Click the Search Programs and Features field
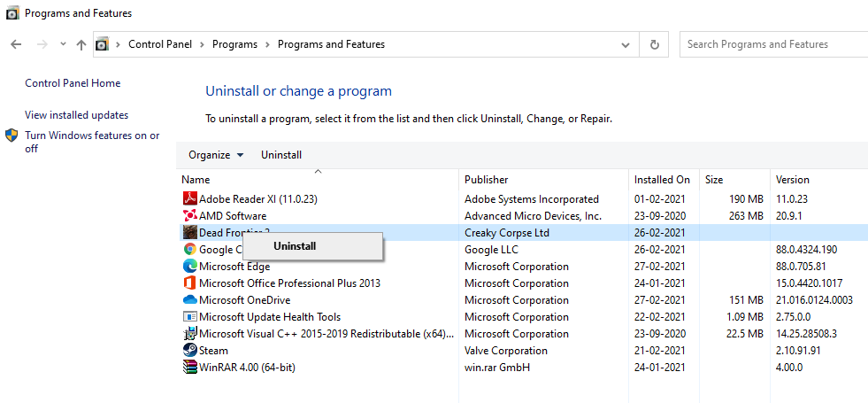This screenshot has height=403, width=868. tap(774, 44)
